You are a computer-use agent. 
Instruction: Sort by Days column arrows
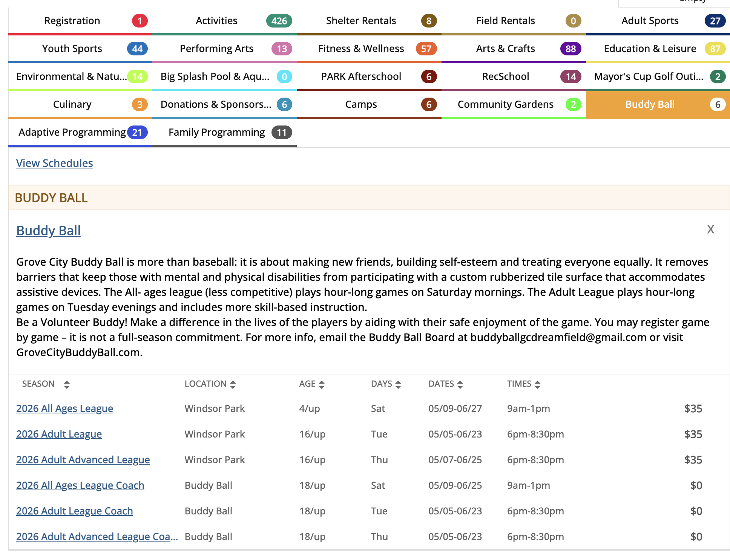(398, 384)
